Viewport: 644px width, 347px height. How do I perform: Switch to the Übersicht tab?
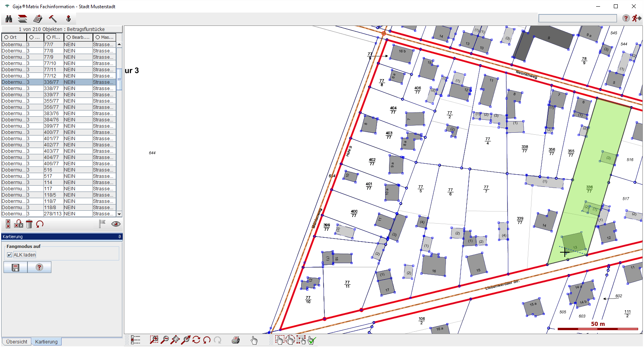point(17,342)
